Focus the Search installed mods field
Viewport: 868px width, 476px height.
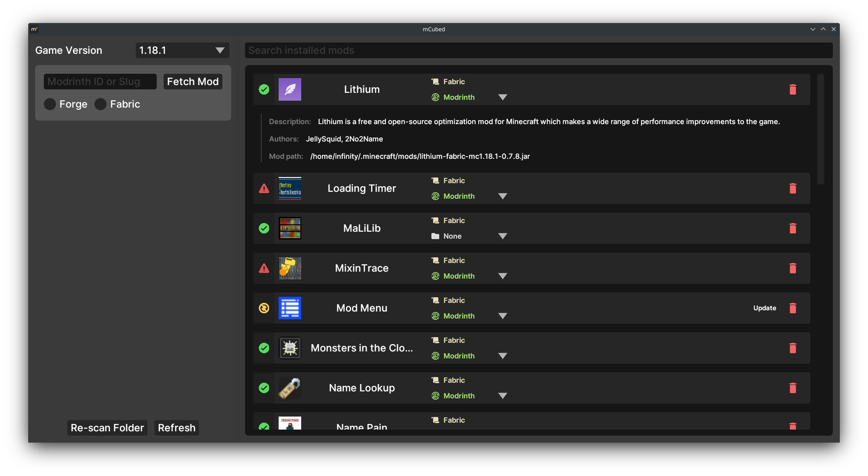[x=538, y=50]
